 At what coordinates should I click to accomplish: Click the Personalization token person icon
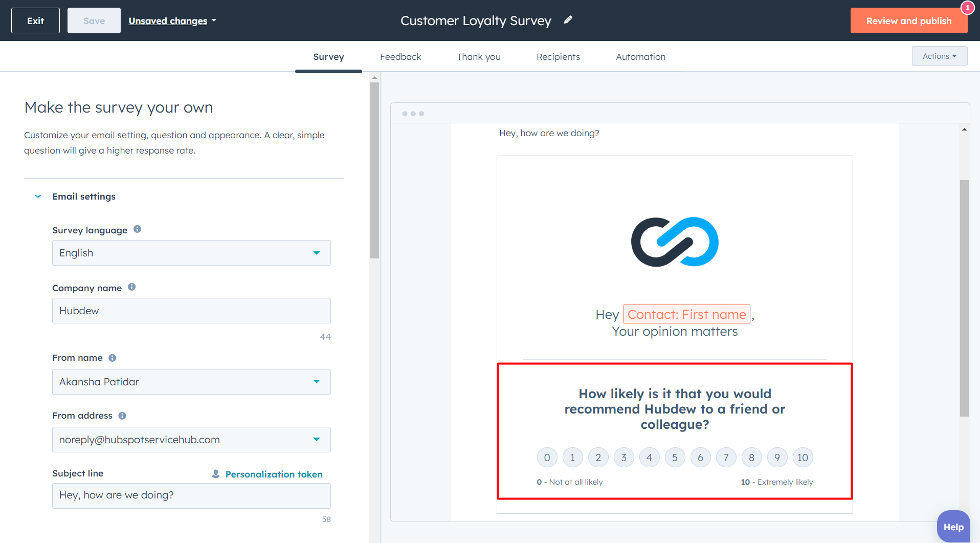click(216, 474)
